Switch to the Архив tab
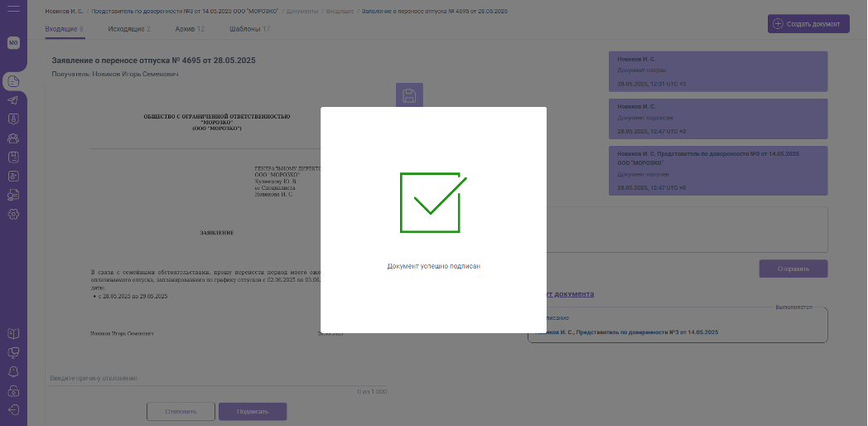Viewport: 868px width, 426px height. click(190, 29)
